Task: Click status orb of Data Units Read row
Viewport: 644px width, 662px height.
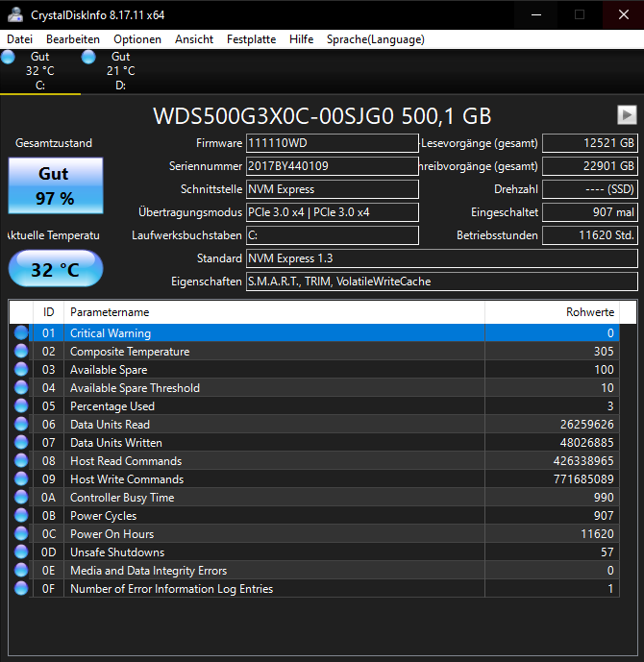Action: coord(21,424)
